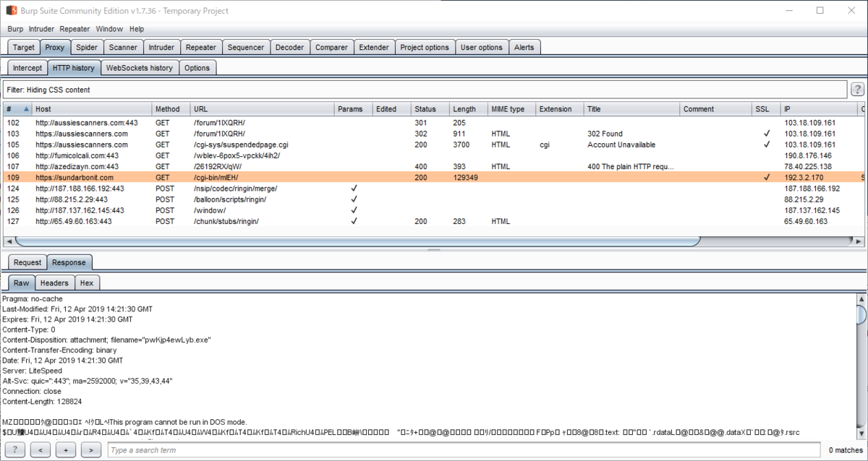The width and height of the screenshot is (868, 461).
Task: Sort by IP column header
Action: (819, 109)
